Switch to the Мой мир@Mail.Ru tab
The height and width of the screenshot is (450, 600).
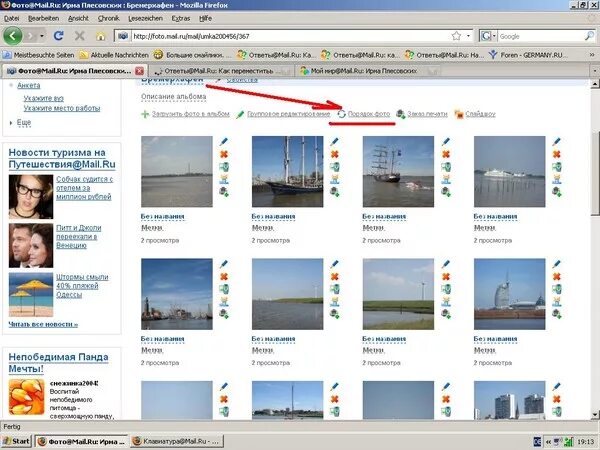[367, 71]
